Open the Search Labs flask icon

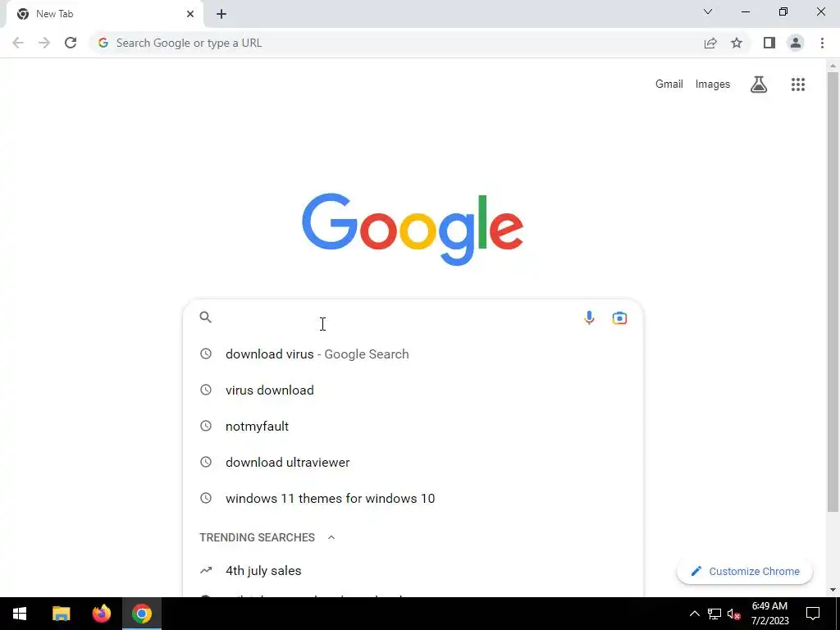coord(759,84)
